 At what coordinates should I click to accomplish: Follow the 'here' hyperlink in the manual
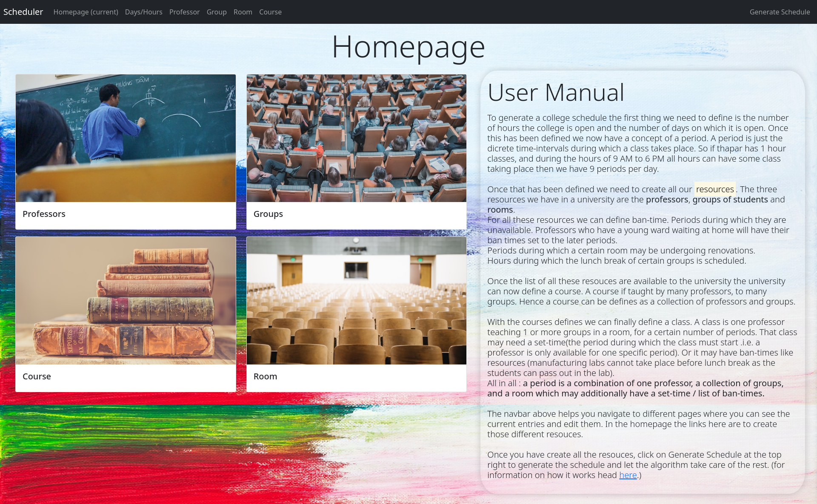(628, 475)
